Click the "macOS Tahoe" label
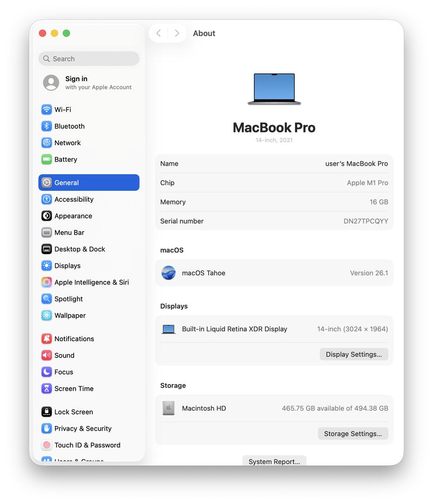Screen dimensions: 433x504 click(x=203, y=273)
